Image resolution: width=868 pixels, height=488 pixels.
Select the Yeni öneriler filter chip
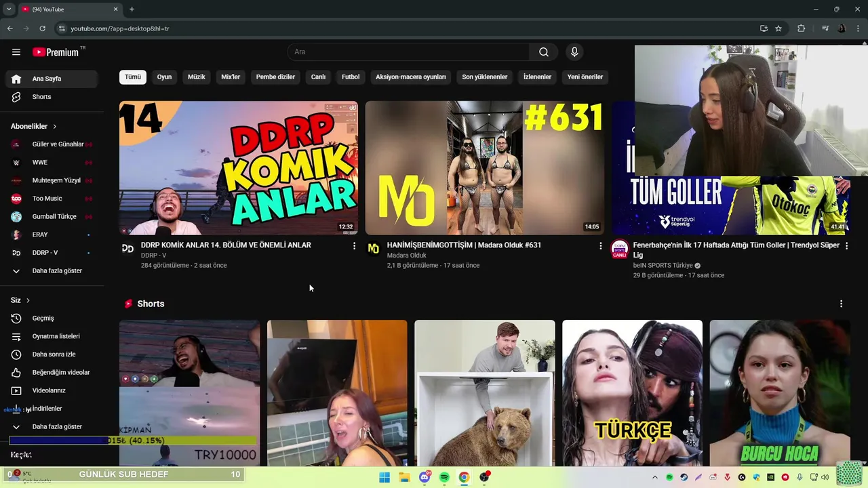[585, 77]
